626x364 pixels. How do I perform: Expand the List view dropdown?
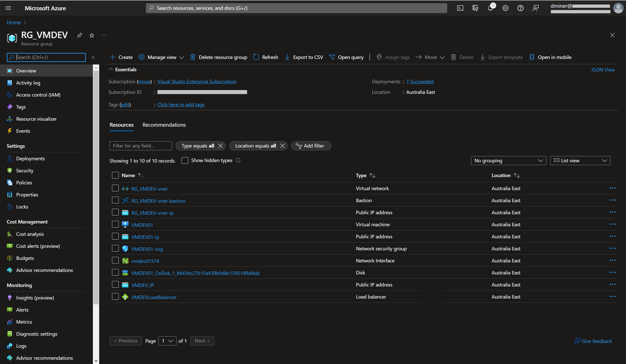click(580, 161)
